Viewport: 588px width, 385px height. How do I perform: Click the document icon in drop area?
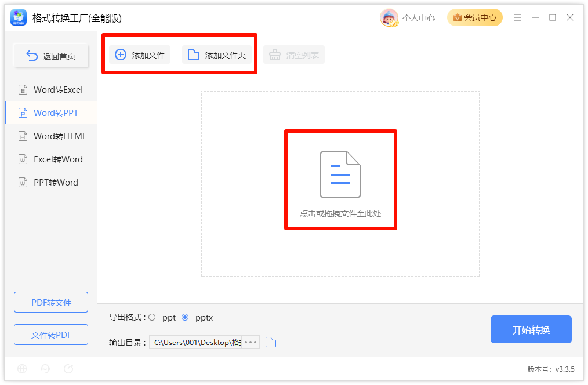click(340, 175)
